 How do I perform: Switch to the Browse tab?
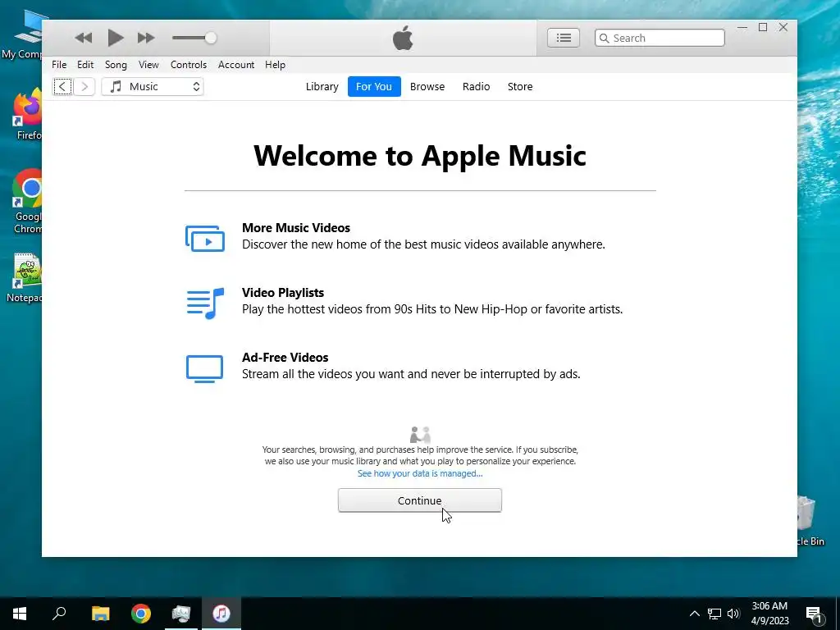pyautogui.click(x=427, y=86)
